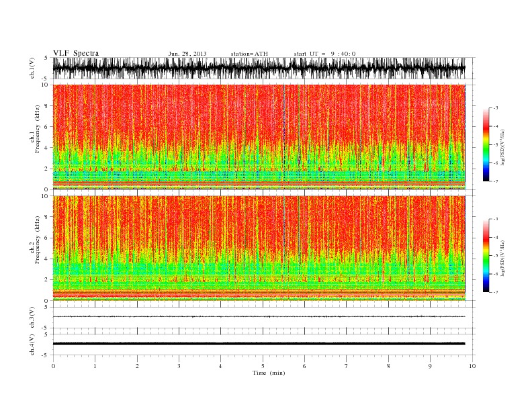The height and width of the screenshot is (411, 532).
Task: Select the date text "Jun. 28, 2013"
Action: [x=187, y=54]
